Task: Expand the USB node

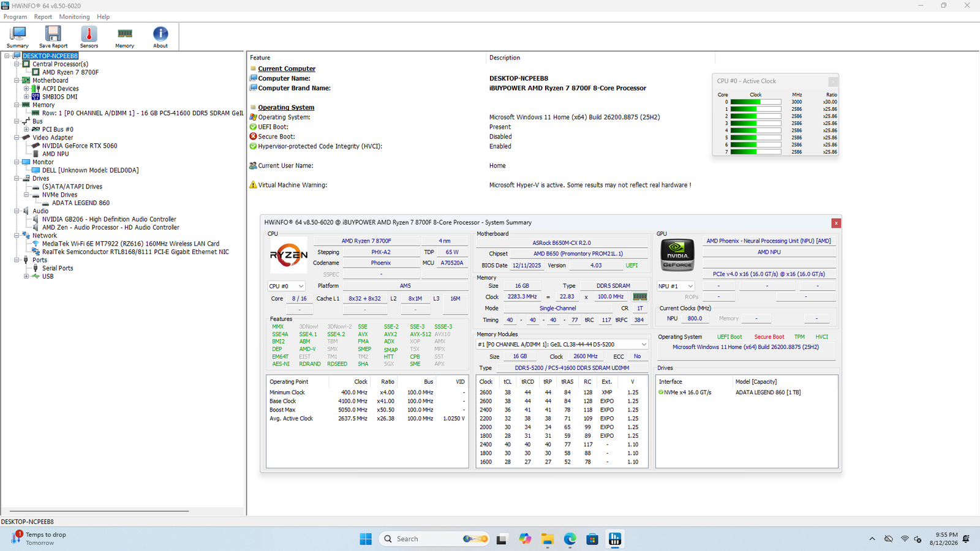Action: (26, 276)
